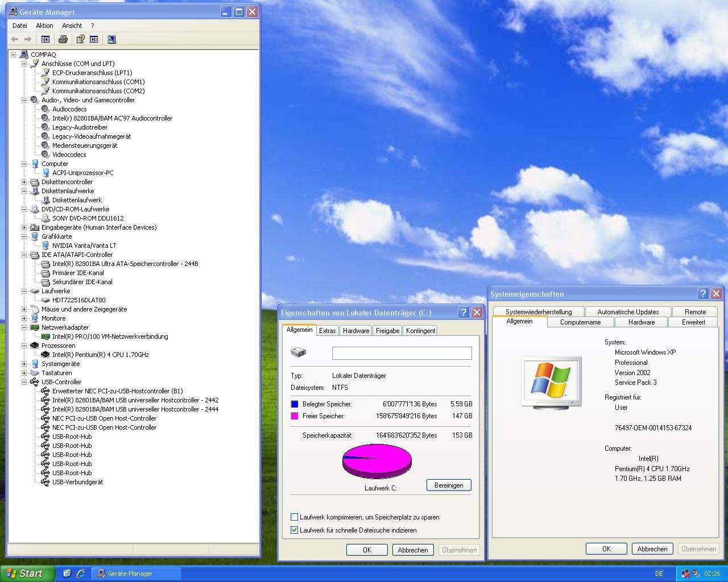Click the context help '?' button in Systemeigenschaften title bar
Screen dimensions: 728x582
click(704, 294)
